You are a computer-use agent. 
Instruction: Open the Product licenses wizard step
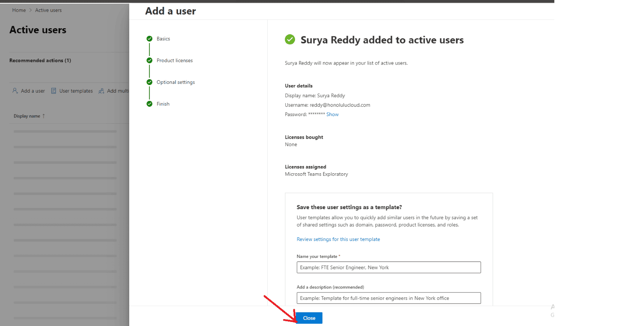175,60
